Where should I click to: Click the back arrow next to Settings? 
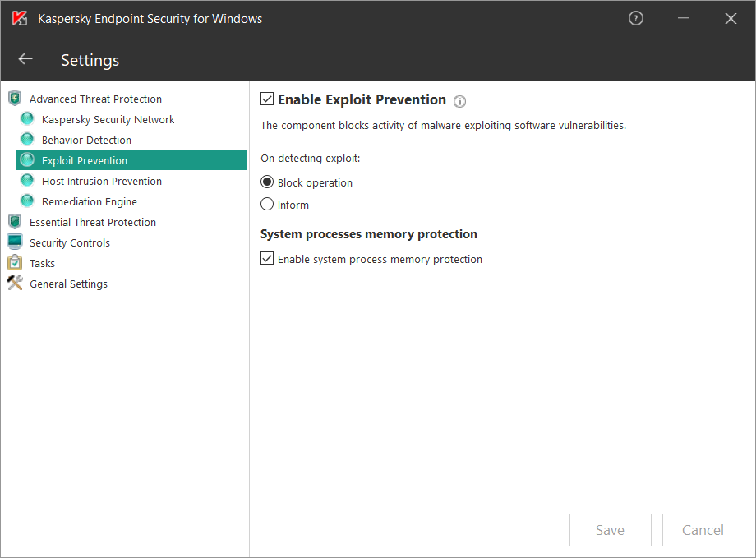[25, 59]
